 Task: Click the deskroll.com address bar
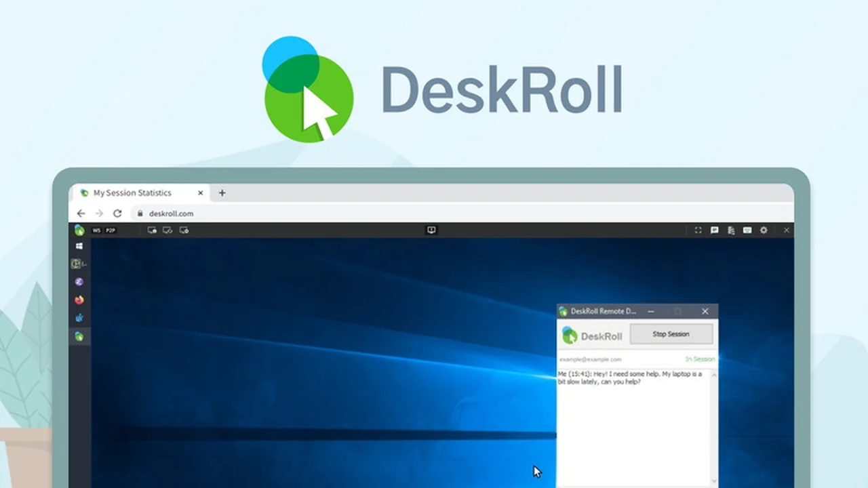(x=461, y=213)
